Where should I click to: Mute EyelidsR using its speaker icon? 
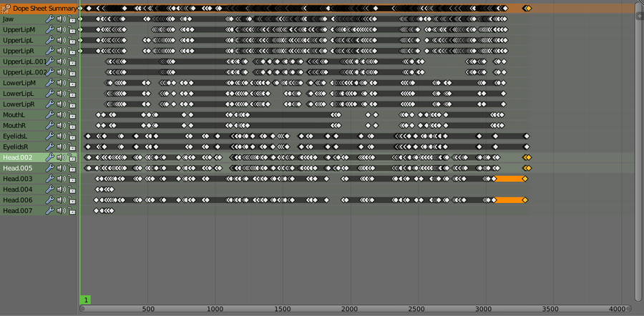pyautogui.click(x=62, y=147)
